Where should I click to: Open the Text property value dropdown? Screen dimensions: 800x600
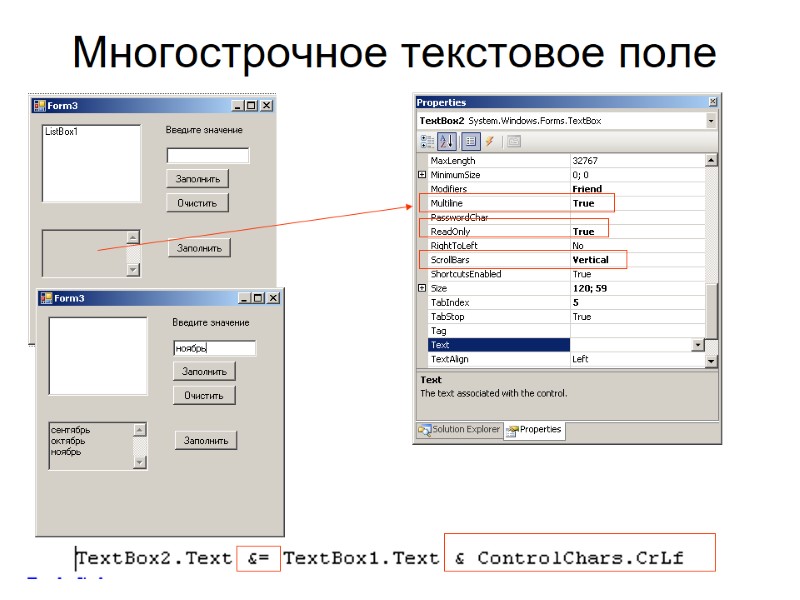click(x=698, y=345)
